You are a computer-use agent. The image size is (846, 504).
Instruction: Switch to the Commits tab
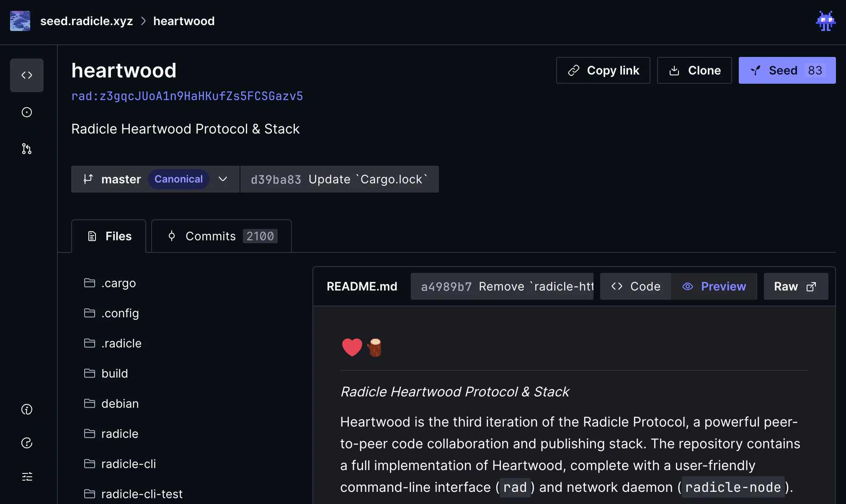[222, 236]
